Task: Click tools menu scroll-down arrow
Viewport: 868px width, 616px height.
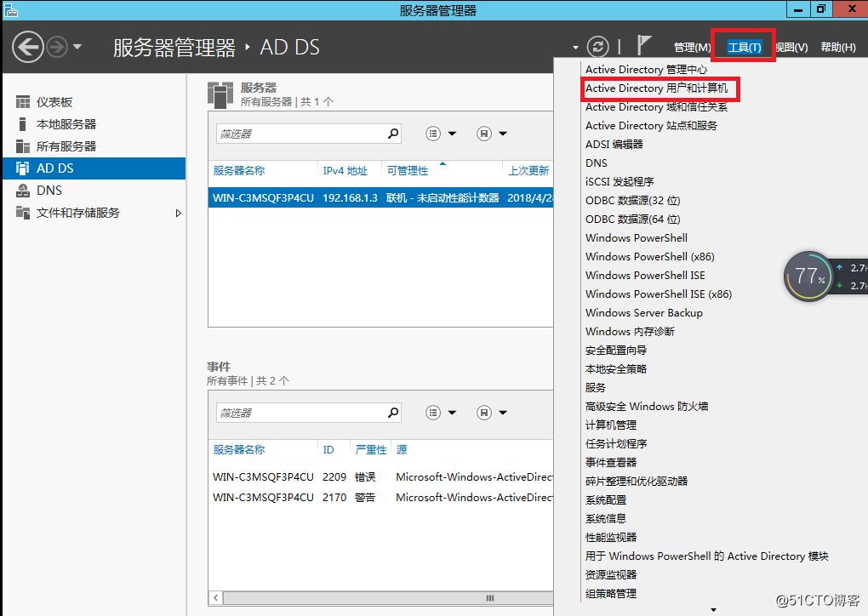Action: coord(714,610)
